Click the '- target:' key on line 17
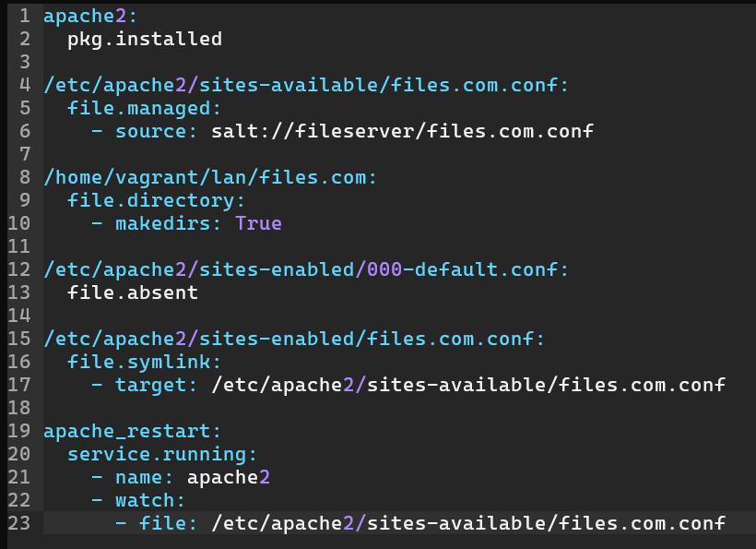The height and width of the screenshot is (549, 756). pyautogui.click(x=145, y=385)
